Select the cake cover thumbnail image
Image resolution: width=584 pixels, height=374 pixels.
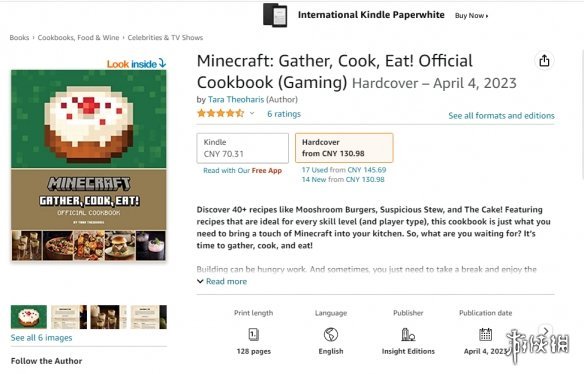(29, 317)
